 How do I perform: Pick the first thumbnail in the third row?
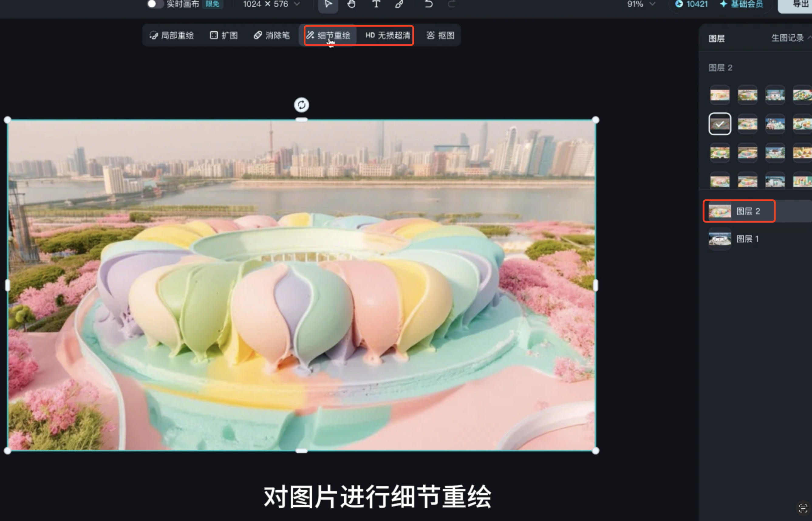click(720, 153)
